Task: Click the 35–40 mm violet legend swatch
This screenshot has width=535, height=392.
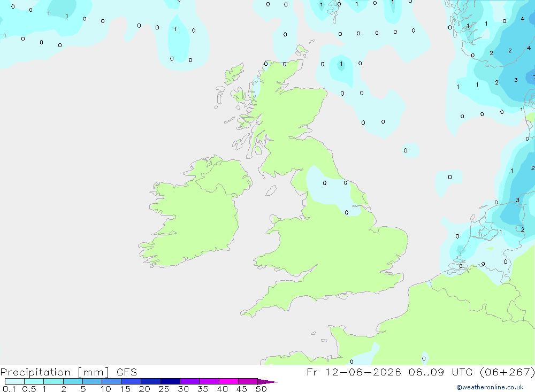Action: [209, 381]
